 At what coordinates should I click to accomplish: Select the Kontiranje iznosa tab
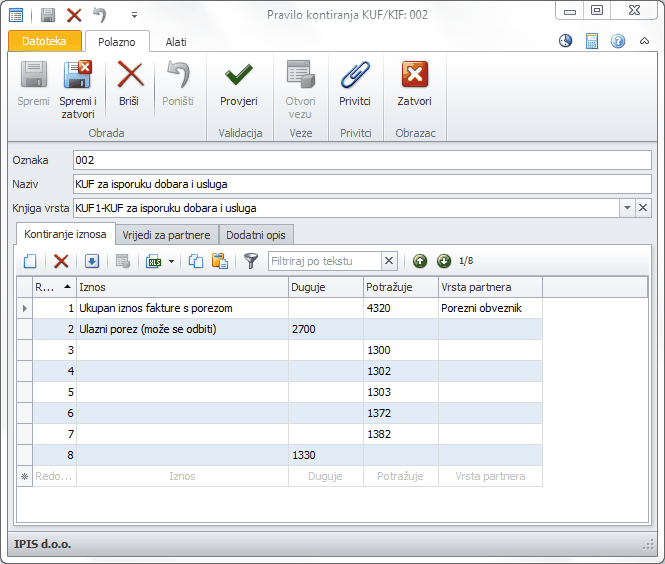click(65, 234)
